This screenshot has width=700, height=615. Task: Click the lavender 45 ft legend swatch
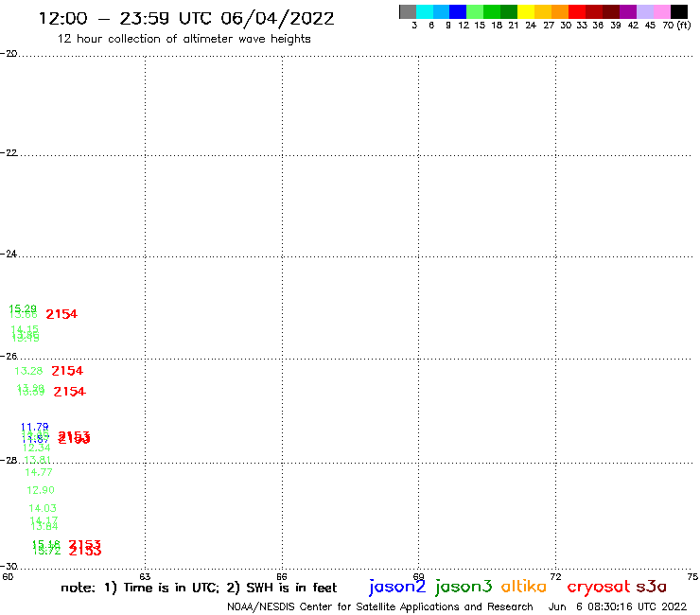(x=645, y=11)
